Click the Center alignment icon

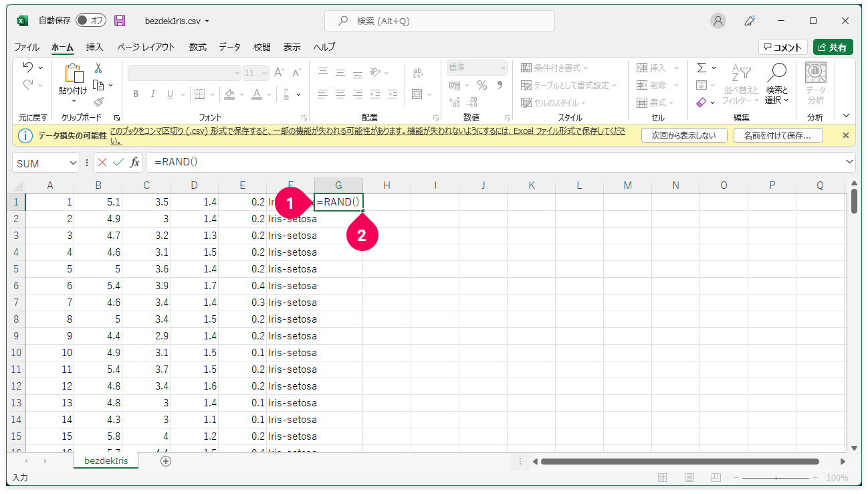coord(340,94)
